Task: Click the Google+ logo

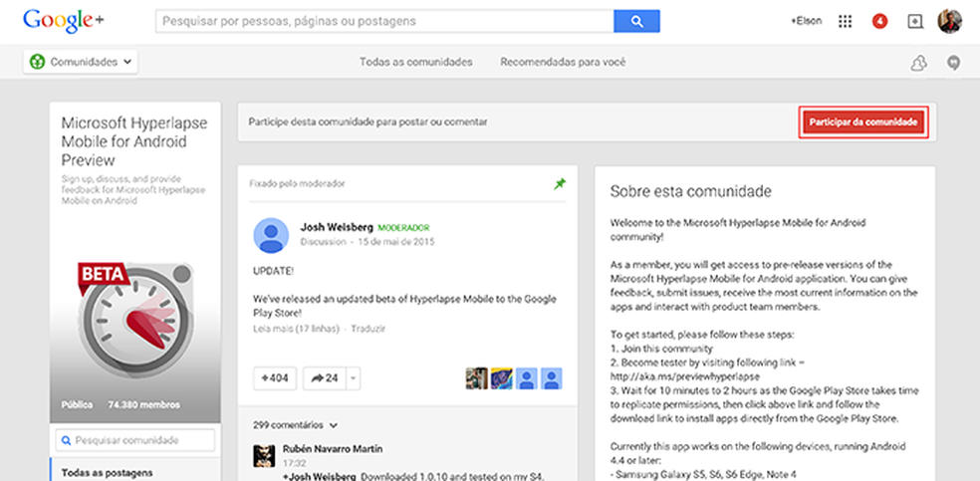Action: [63, 21]
